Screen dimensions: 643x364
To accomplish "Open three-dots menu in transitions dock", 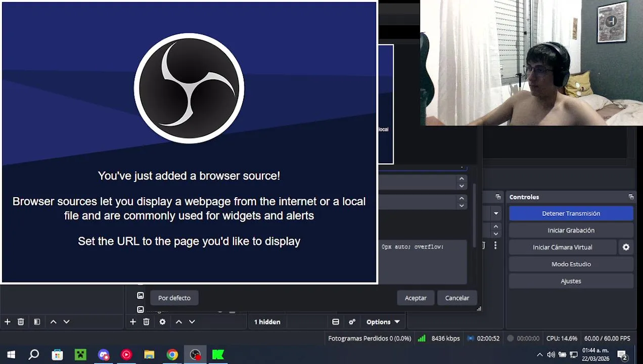I will (495, 245).
